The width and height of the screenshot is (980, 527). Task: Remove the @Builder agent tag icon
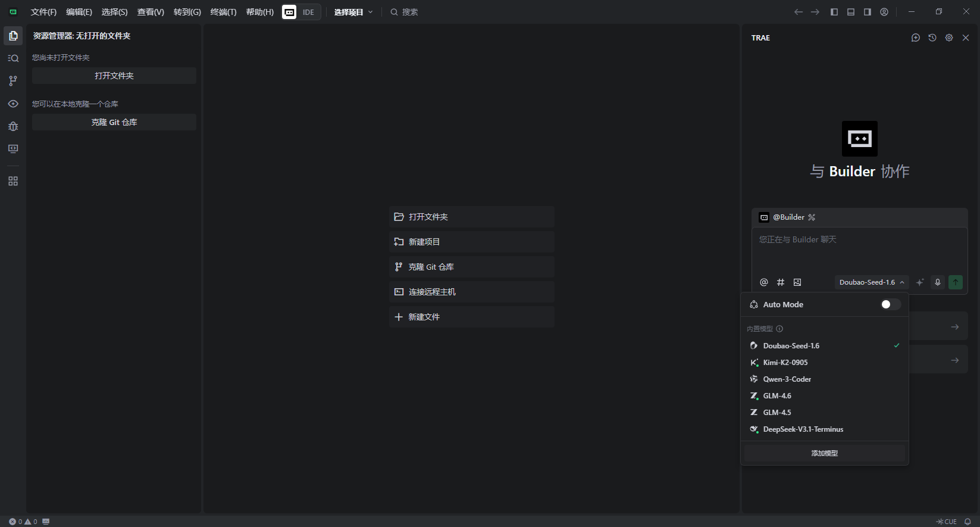pos(812,217)
